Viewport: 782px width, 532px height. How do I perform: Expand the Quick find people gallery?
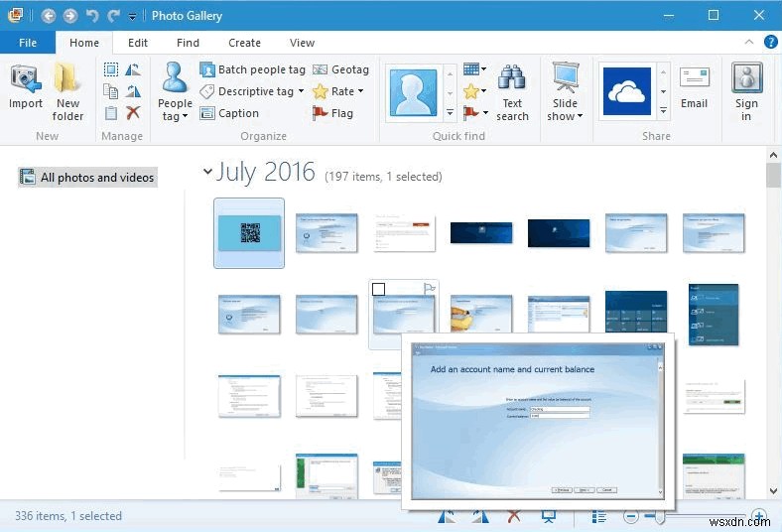(x=450, y=112)
